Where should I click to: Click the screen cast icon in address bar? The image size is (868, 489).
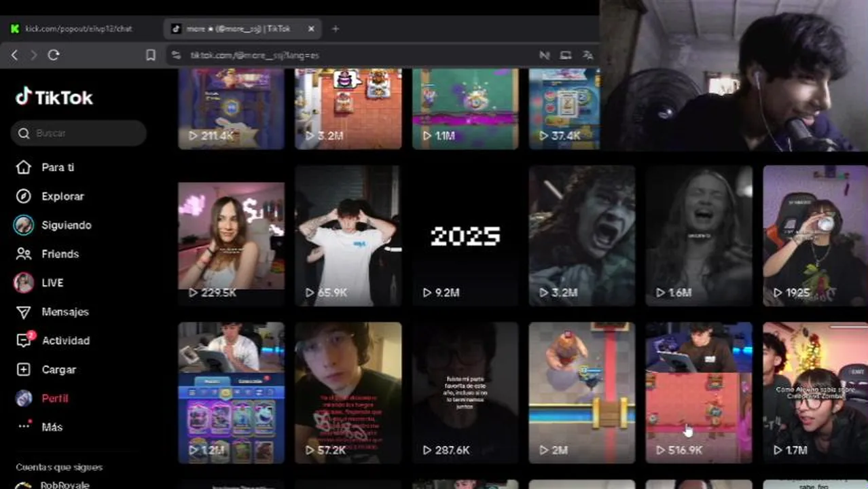click(x=566, y=55)
